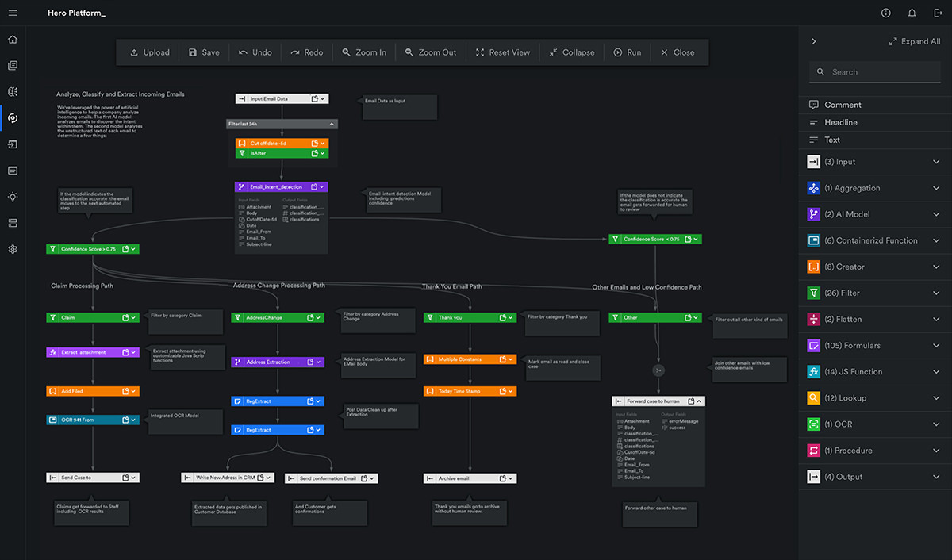Click the lightbulb icon in left sidebar
This screenshot has height=560, width=952.
click(x=13, y=197)
